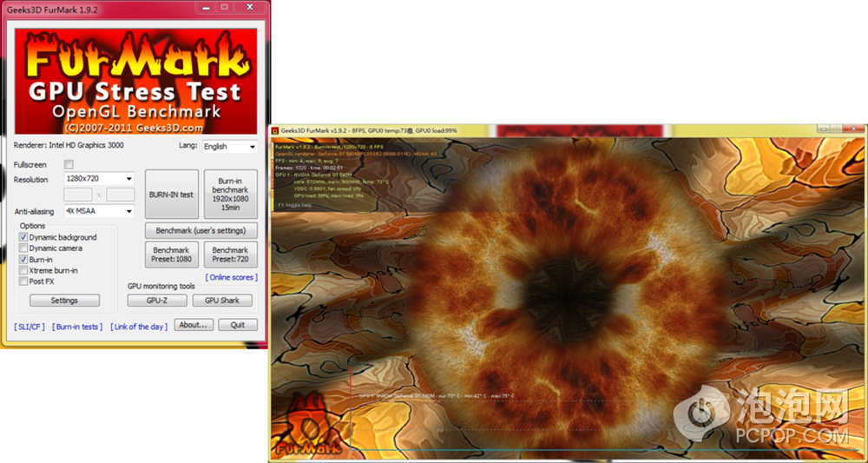Run Benchmark (user's settings)
This screenshot has width=868, height=463.
pos(201,230)
